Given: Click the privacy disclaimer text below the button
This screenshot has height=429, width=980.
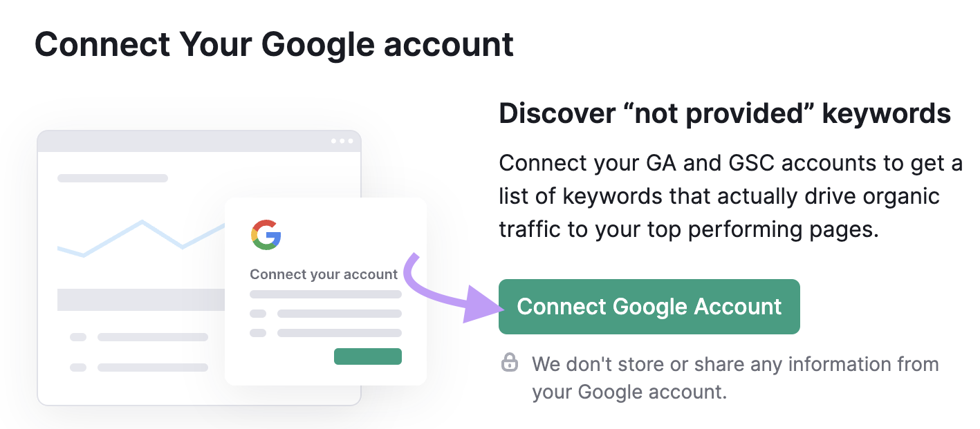Looking at the screenshot, I should pos(733,377).
